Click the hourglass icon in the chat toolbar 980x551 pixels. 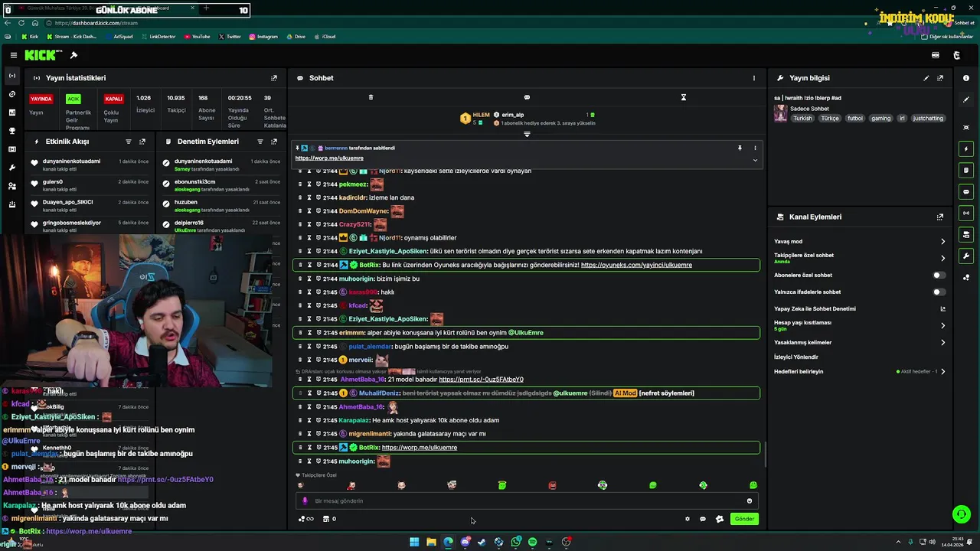coord(684,97)
